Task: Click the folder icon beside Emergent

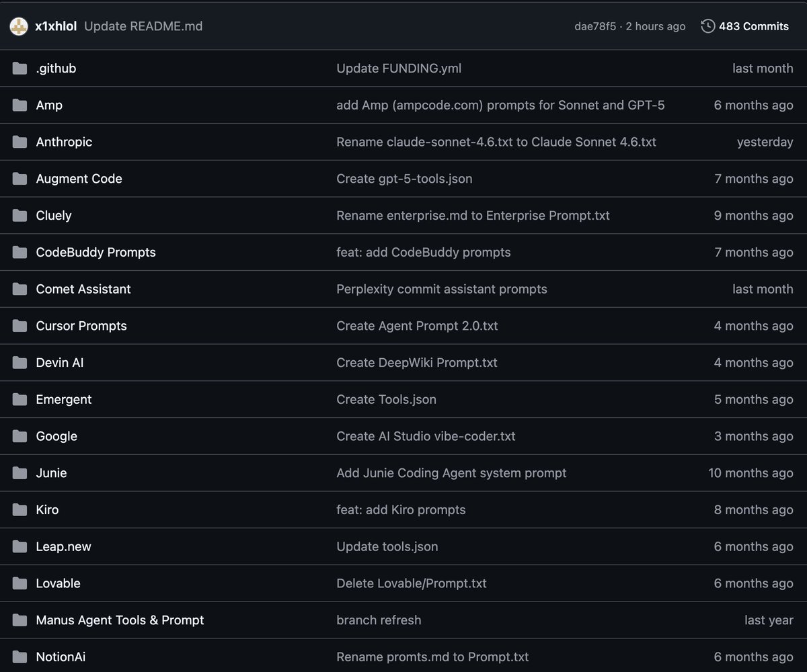Action: pyautogui.click(x=20, y=399)
